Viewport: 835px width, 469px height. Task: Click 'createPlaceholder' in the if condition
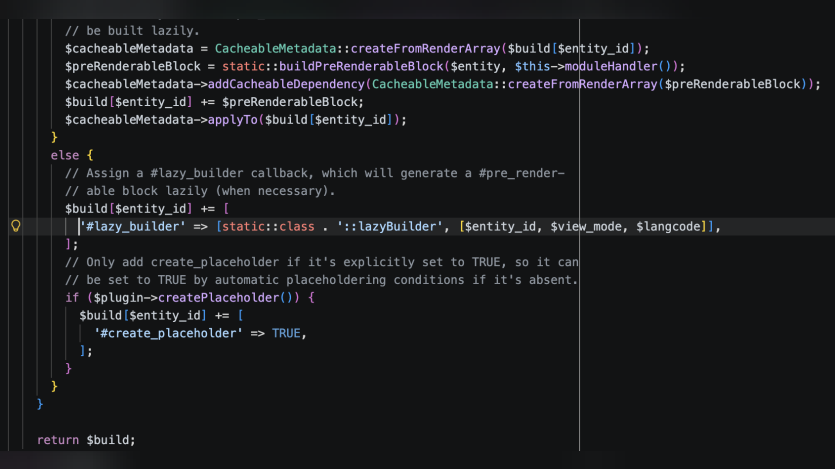click(x=218, y=298)
